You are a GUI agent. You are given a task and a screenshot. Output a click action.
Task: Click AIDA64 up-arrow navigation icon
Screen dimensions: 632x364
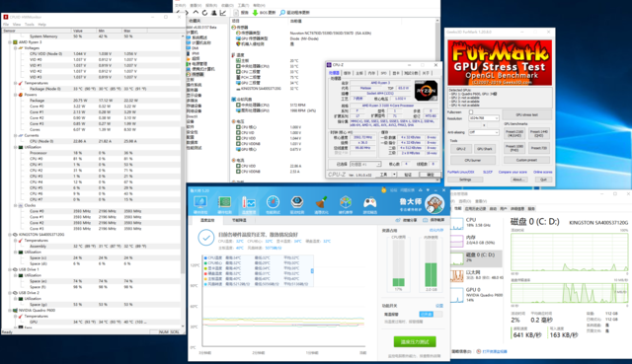[196, 13]
